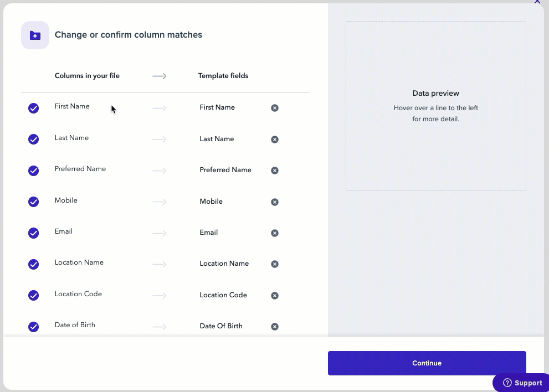
Task: Click the Support help icon
Action: coord(507,383)
